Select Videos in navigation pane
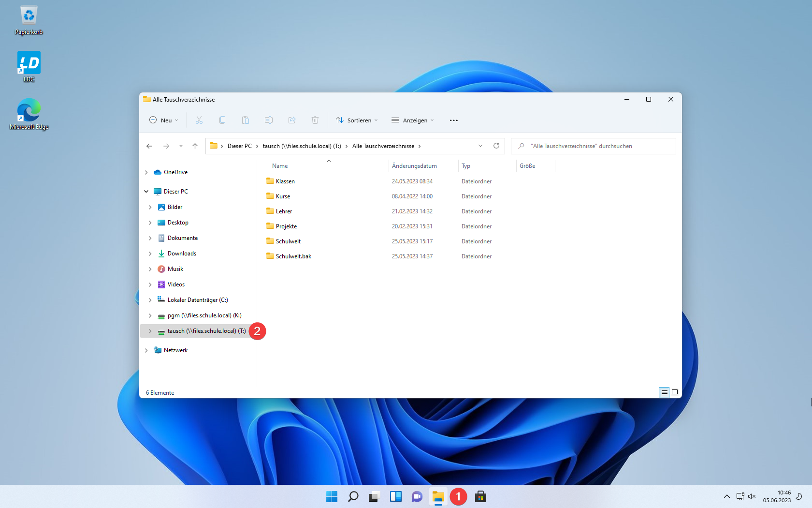This screenshot has width=812, height=508. pos(176,284)
